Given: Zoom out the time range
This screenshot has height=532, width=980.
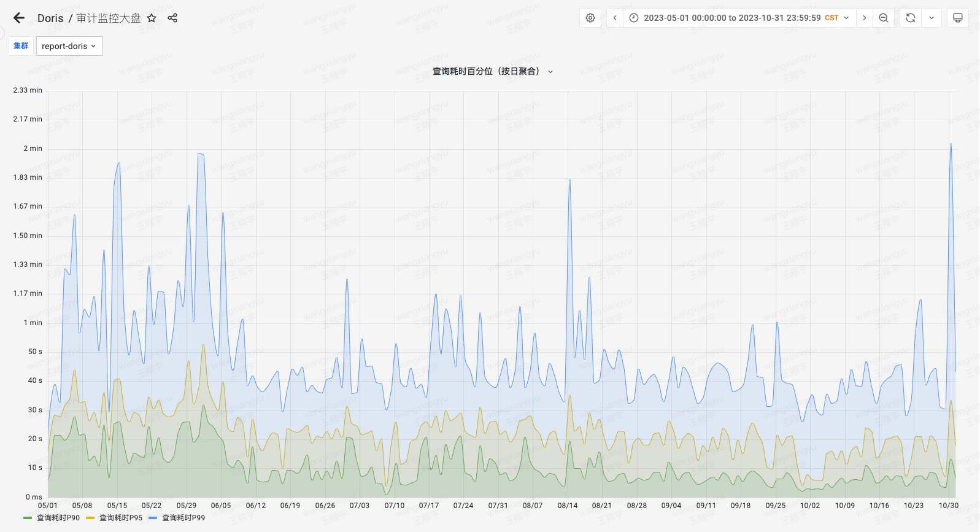Looking at the screenshot, I should pos(884,18).
